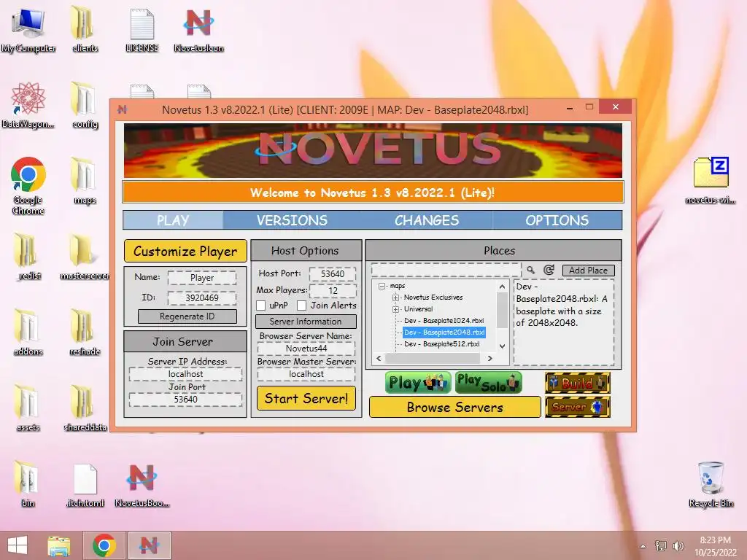Click right arrow of maps horizontal scrollbar
The width and height of the screenshot is (747, 560).
(489, 358)
